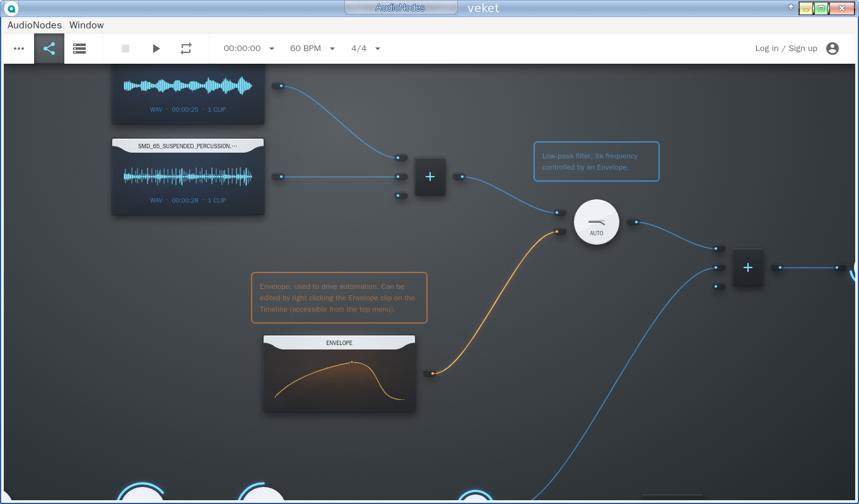Click the WAV 00:00:28 1 CLIP info text
This screenshot has width=859, height=504.
[188, 201]
